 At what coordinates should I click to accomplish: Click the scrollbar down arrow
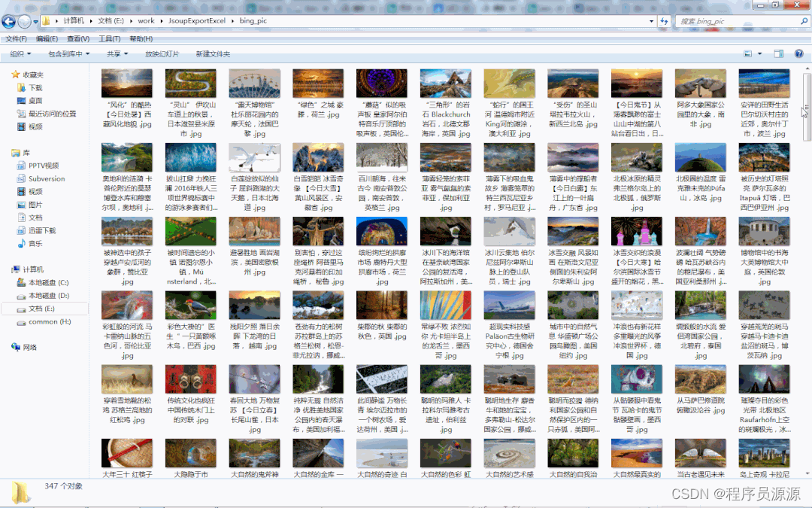(x=807, y=473)
